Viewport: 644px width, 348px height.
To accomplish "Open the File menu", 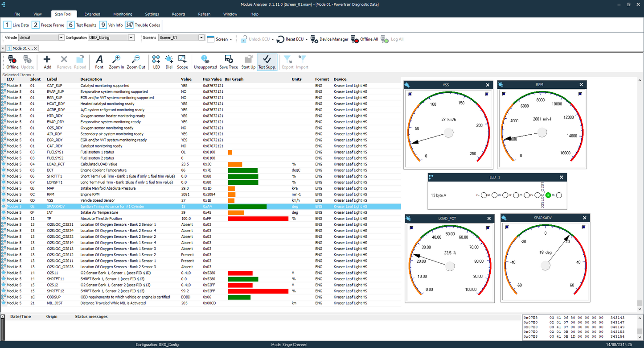I will coord(17,14).
